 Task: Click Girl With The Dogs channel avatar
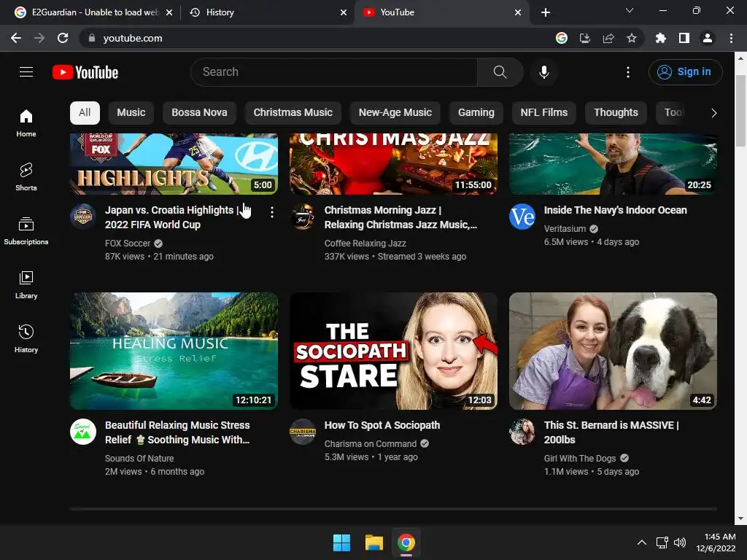click(522, 432)
